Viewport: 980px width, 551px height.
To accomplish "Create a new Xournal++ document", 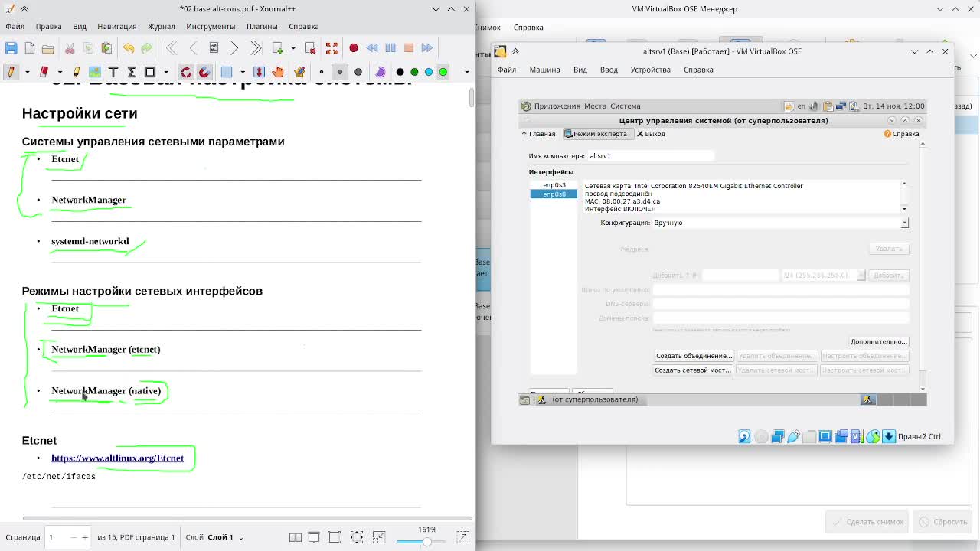I will 29,48.
